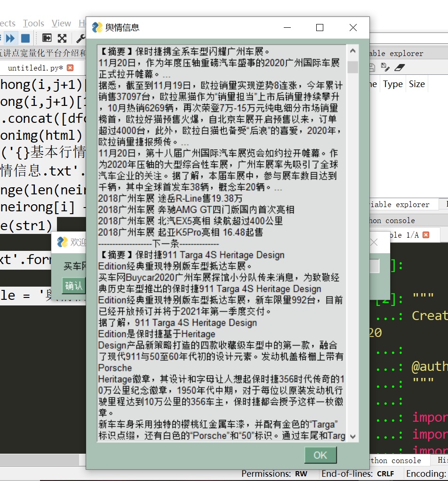
Task: Open the Tools menu
Action: [x=33, y=23]
